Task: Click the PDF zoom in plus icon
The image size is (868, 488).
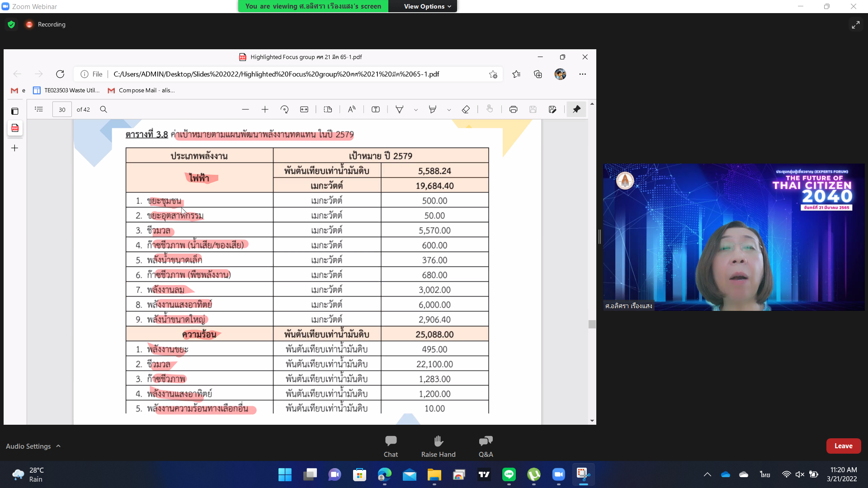Action: [x=265, y=109]
